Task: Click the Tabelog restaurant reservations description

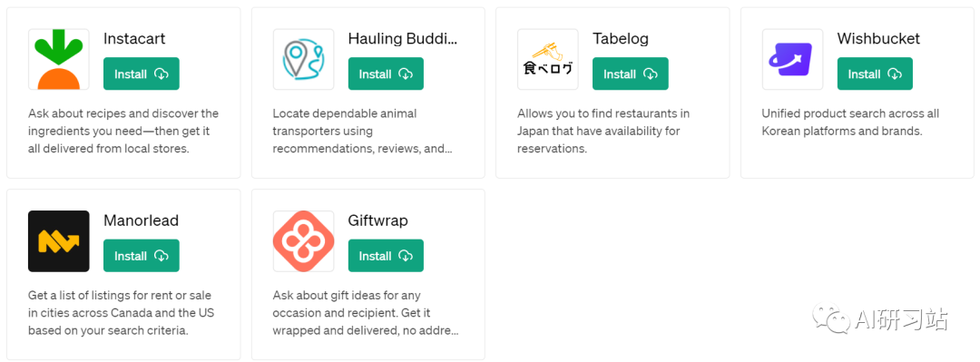Action: pyautogui.click(x=603, y=132)
